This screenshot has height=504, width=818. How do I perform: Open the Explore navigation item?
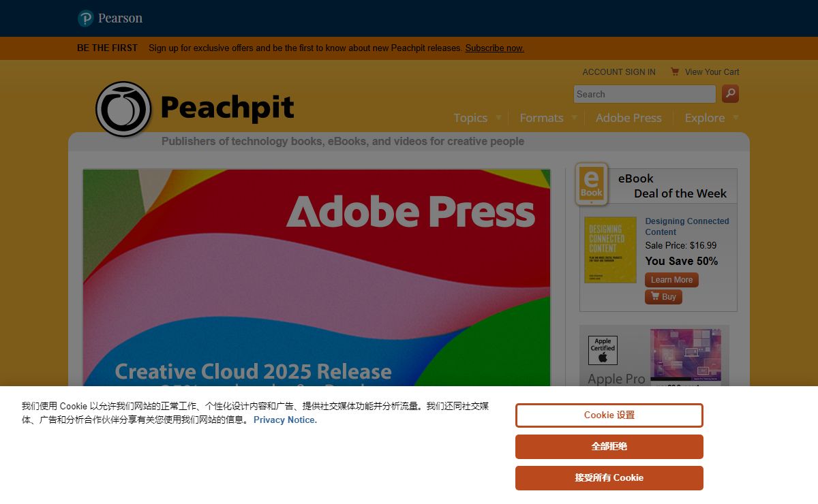tap(705, 118)
